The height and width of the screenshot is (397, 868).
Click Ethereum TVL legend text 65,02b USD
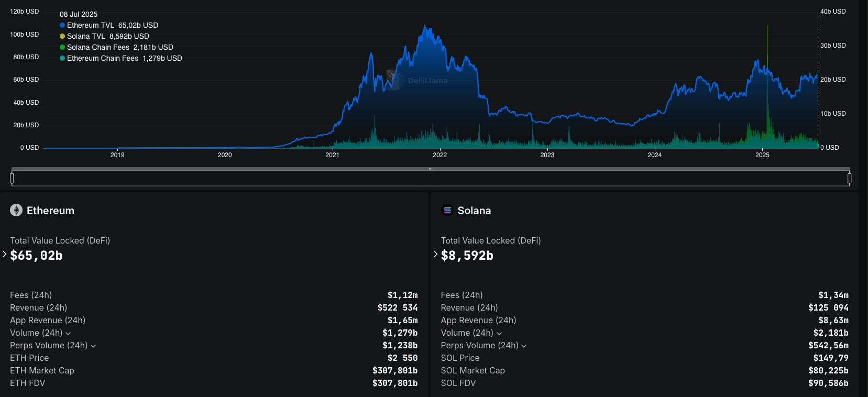pos(138,25)
